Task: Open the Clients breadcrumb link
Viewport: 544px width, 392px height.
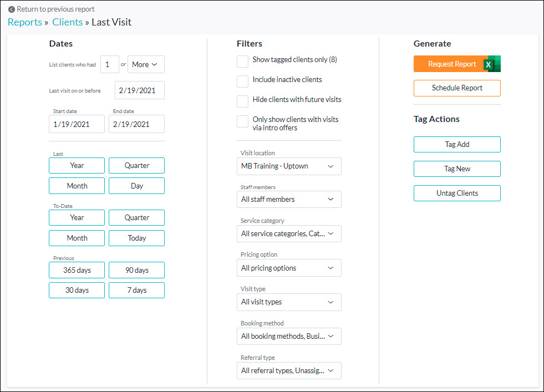Action: click(67, 22)
